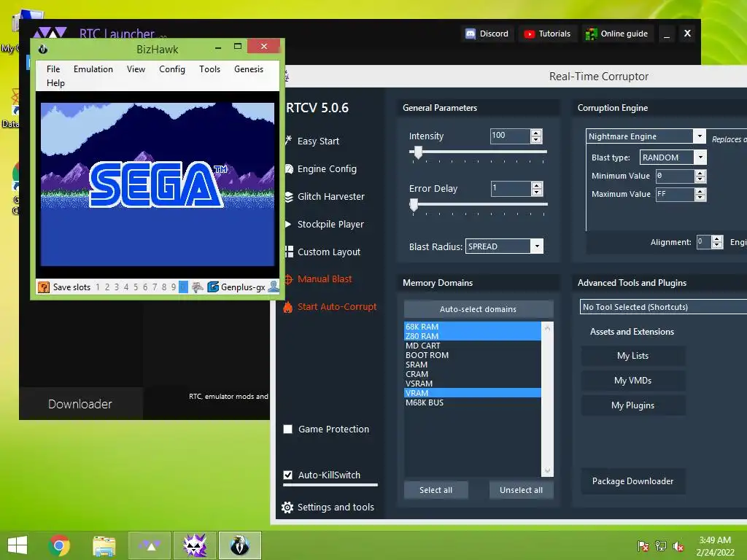
Task: Click Auto-select domains button
Action: (479, 309)
